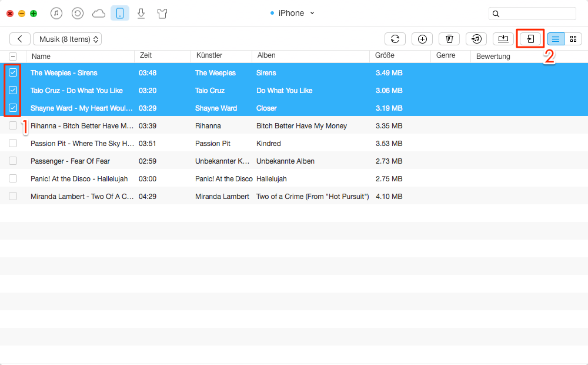The height and width of the screenshot is (365, 588).
Task: Refresh the music list
Action: 395,39
